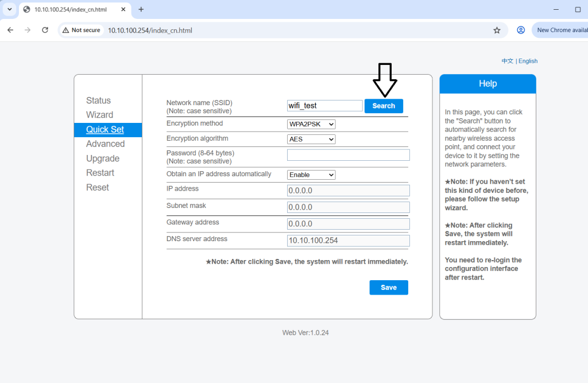Click the browser back arrow
The image size is (588, 383).
[10, 30]
